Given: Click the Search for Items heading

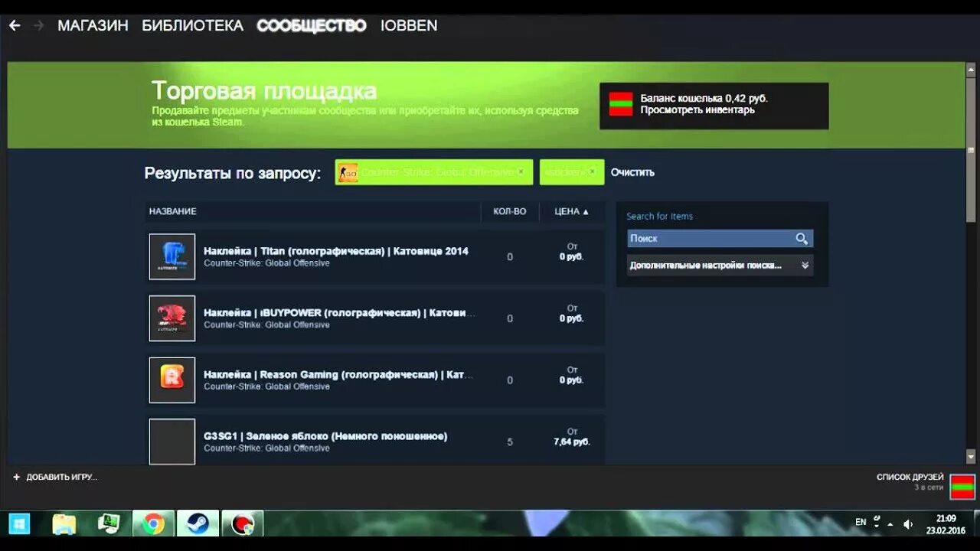Looking at the screenshot, I should 659,217.
